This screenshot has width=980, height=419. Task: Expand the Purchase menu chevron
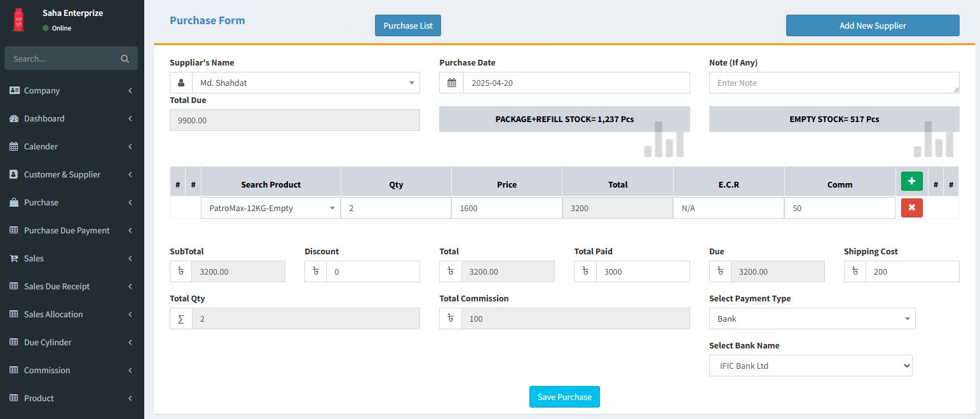(x=130, y=202)
